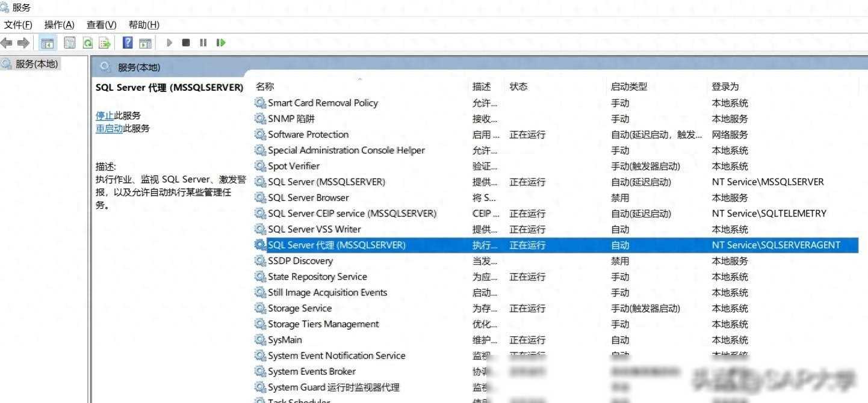Select the SQL Server (MSSQLSERVER) service row
The image size is (868, 403).
click(556, 182)
